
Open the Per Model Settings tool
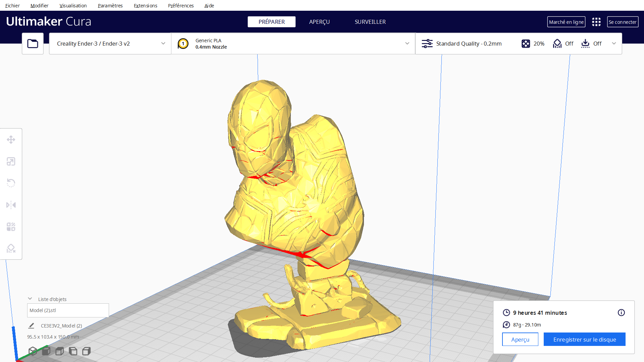[11, 227]
